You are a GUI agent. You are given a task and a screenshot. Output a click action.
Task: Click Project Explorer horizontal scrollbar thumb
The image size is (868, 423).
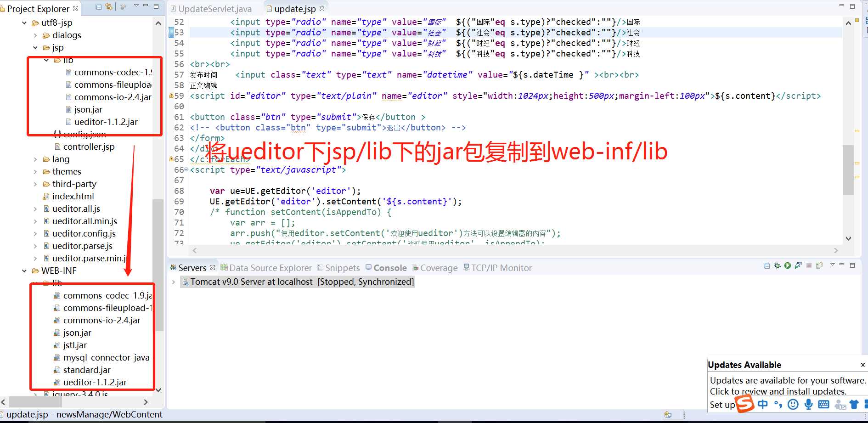[x=35, y=402]
